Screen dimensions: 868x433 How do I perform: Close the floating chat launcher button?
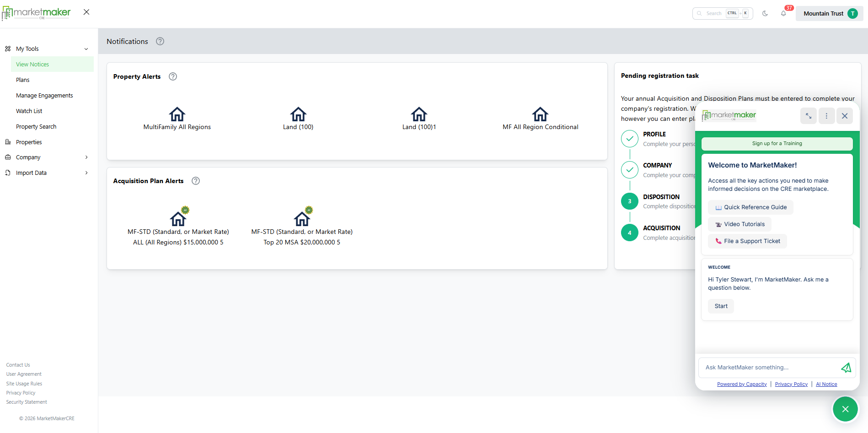tap(845, 409)
